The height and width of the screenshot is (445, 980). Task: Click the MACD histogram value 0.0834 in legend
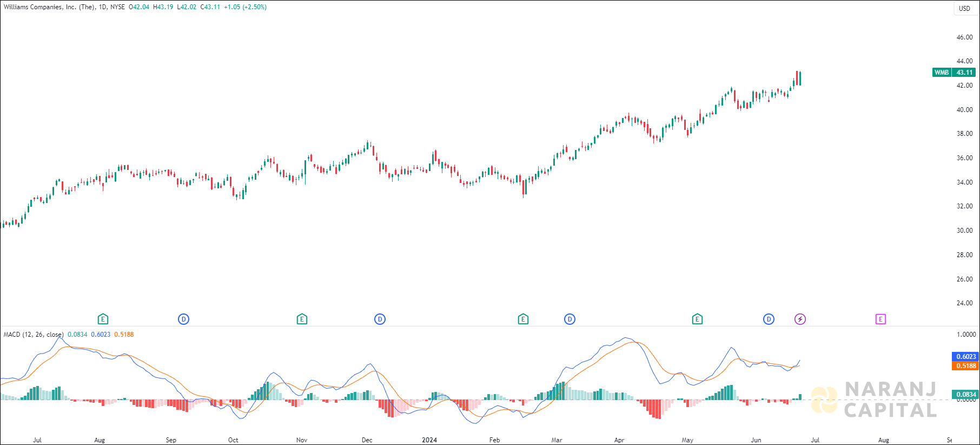tap(77, 335)
